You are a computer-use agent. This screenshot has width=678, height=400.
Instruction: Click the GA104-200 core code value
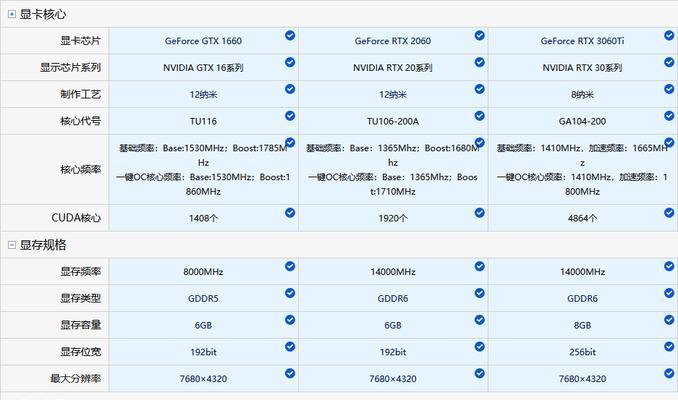(x=582, y=122)
